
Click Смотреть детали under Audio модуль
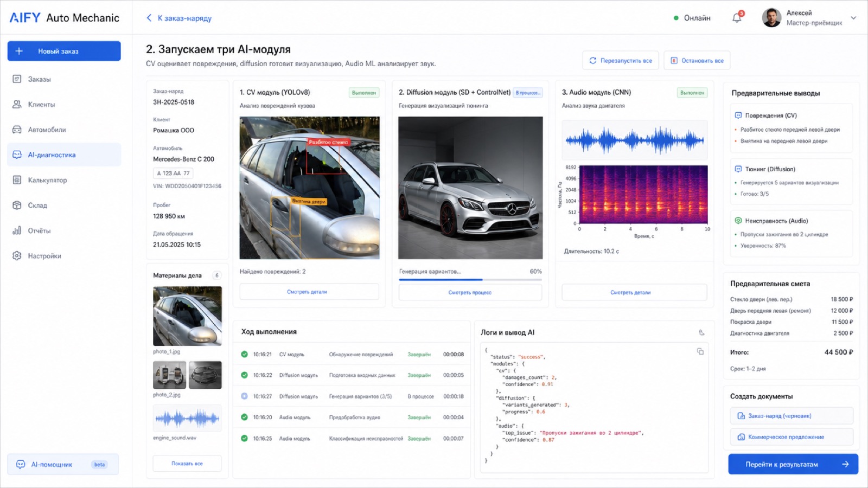pos(634,292)
